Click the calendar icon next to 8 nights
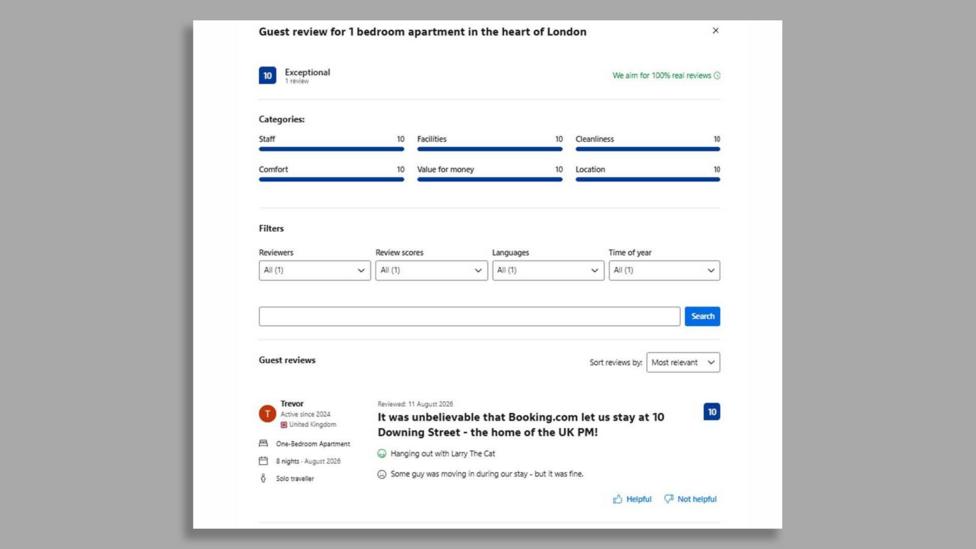This screenshot has width=976, height=549. coord(263,461)
